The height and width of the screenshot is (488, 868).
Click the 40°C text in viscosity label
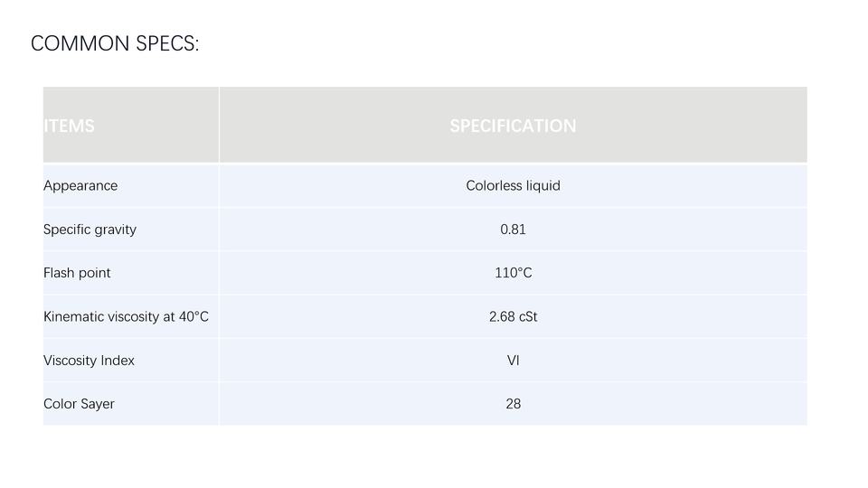point(193,316)
